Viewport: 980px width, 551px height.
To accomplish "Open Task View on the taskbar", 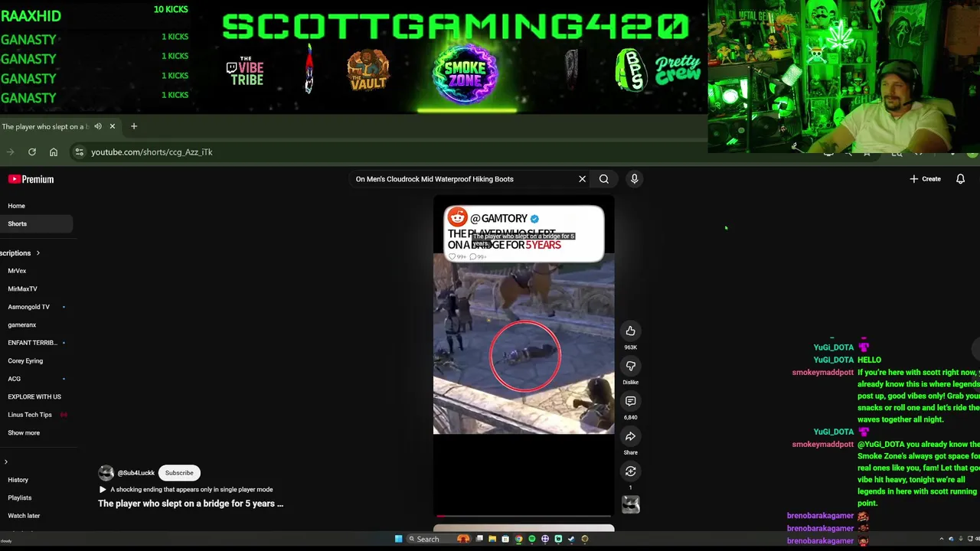I will [479, 539].
